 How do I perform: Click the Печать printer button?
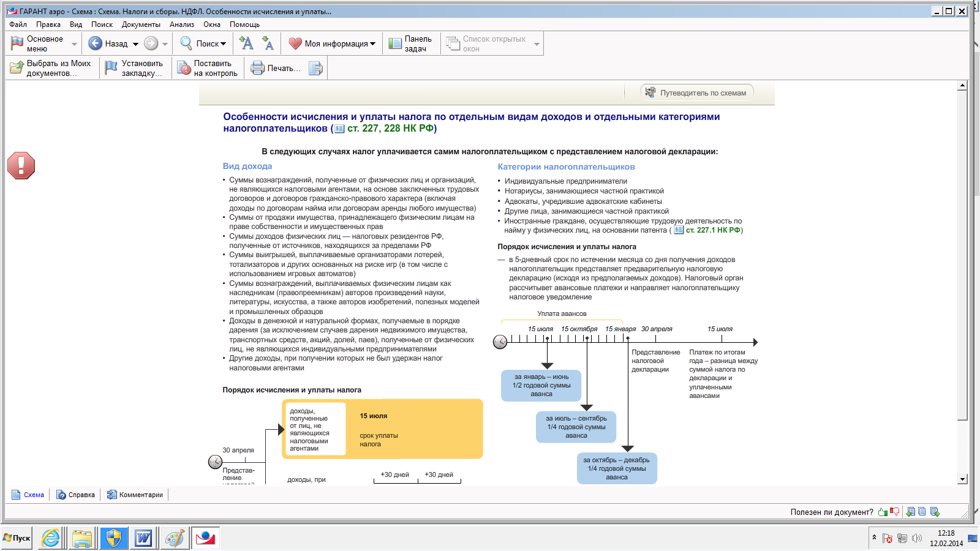(276, 68)
